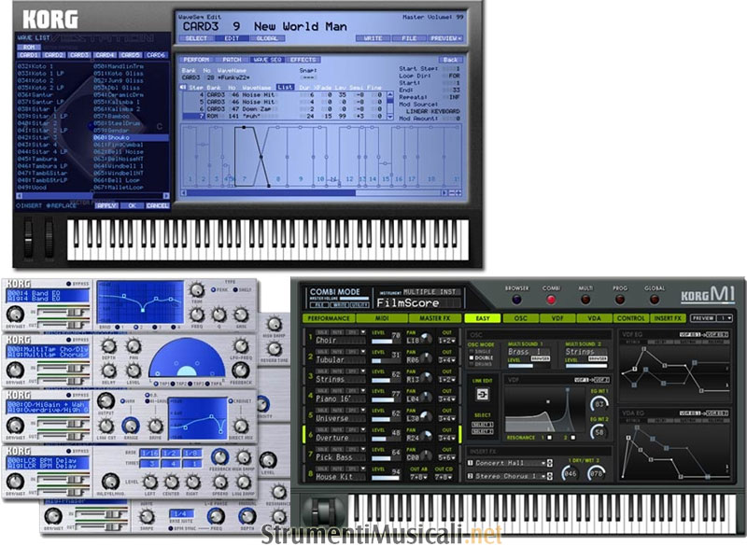Toggle BYPASS on the 4 Band EQ

66,283
